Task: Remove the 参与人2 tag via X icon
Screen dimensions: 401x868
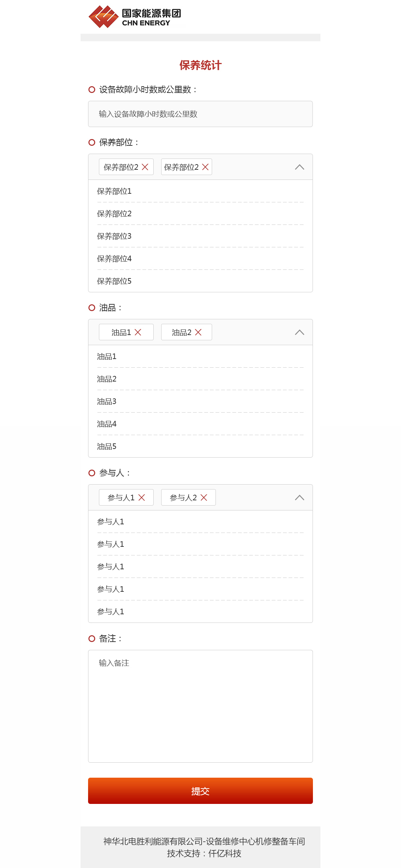Action: tap(204, 498)
